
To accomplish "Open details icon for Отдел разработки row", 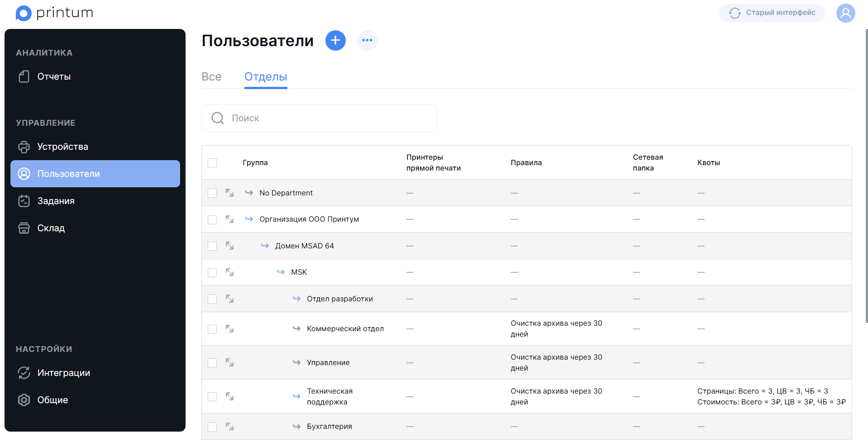I will tap(230, 299).
